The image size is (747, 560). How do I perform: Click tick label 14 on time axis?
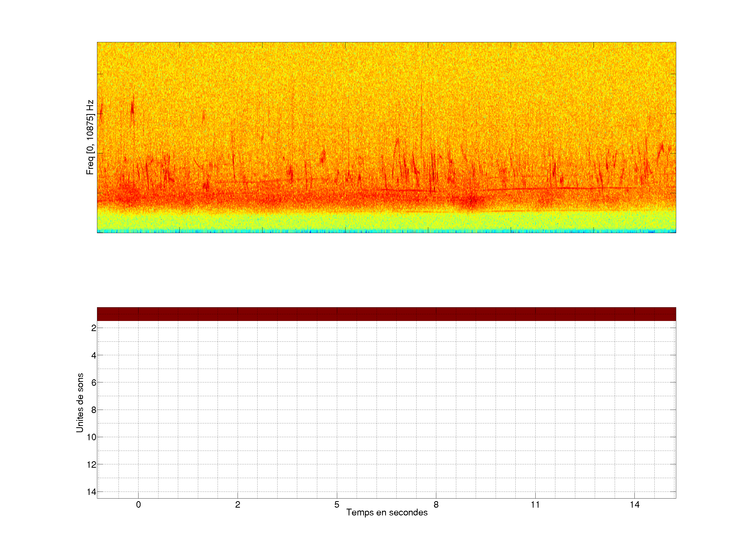tap(634, 505)
